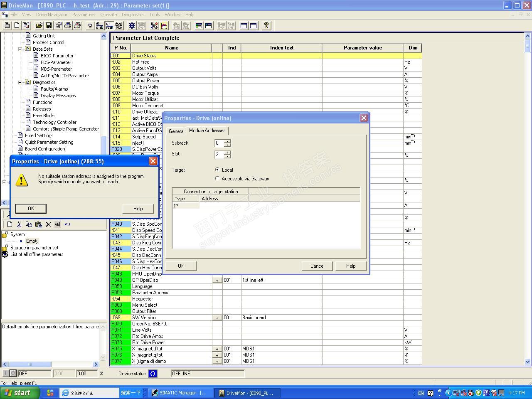Screen dimensions: 532x399
Task: Switch to the General tab
Action: [176, 131]
